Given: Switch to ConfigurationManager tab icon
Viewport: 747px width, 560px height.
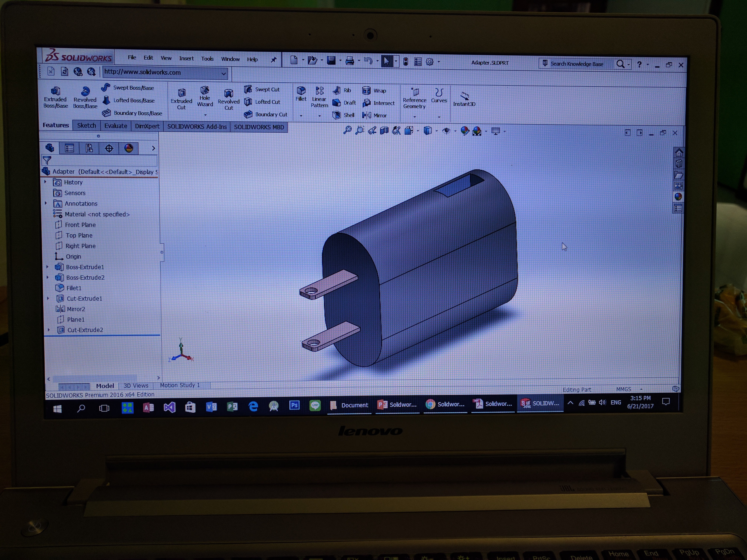Looking at the screenshot, I should click(89, 148).
